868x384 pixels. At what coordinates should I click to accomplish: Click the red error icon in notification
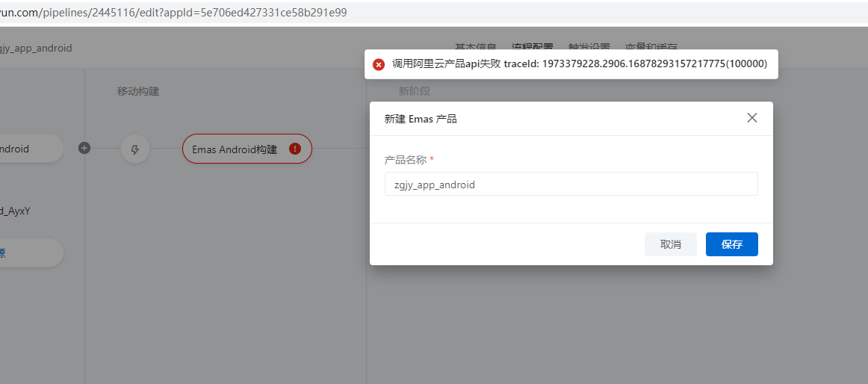pyautogui.click(x=379, y=65)
